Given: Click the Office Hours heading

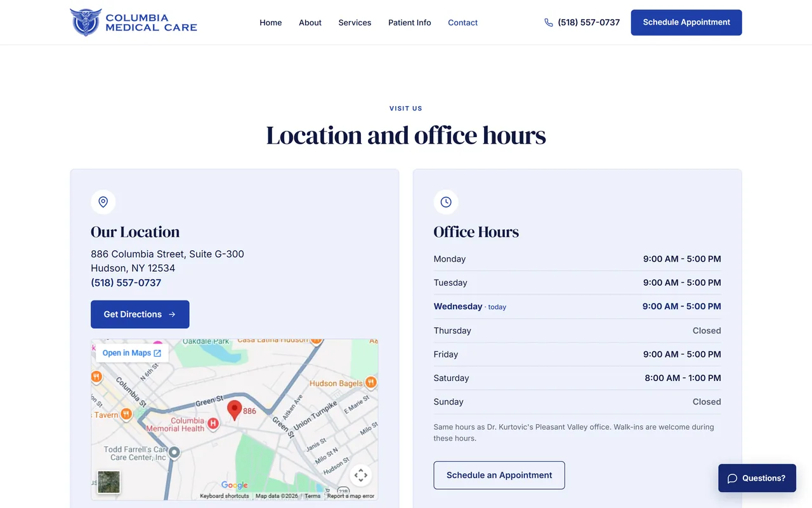Looking at the screenshot, I should (x=476, y=232).
